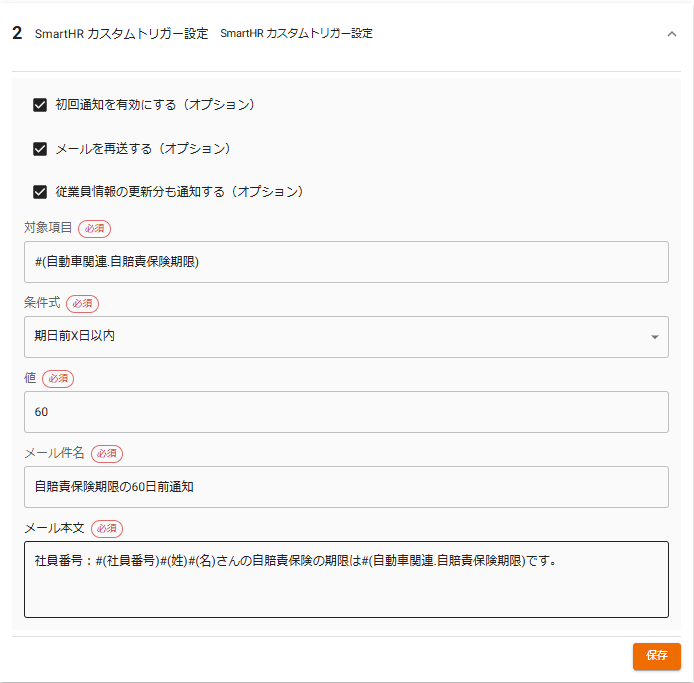
Task: Click the メール本文 label text
Action: pos(54,528)
